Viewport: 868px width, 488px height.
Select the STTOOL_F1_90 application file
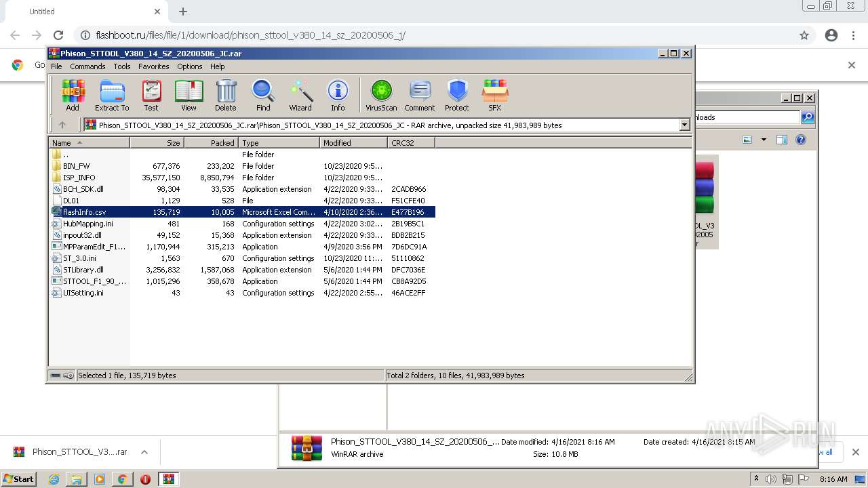click(242, 281)
